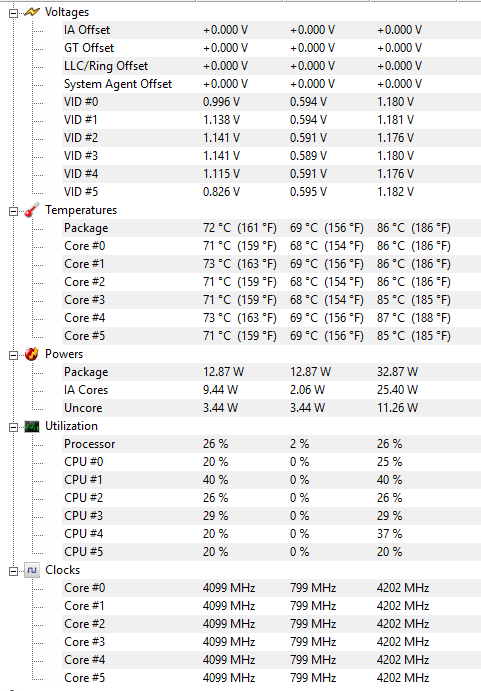
Task: Select the temperature Package row
Action: (271, 228)
